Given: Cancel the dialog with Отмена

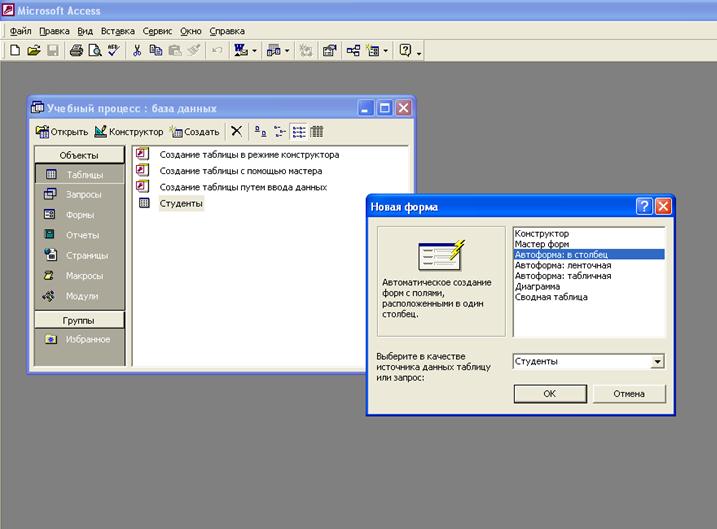Looking at the screenshot, I should point(629,394).
